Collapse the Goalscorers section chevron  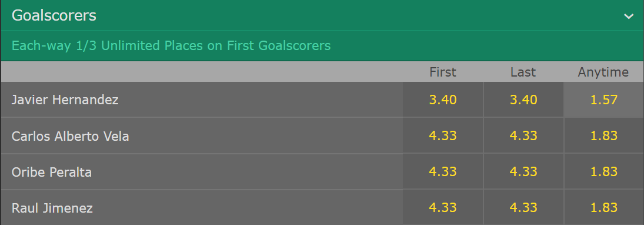click(x=628, y=16)
